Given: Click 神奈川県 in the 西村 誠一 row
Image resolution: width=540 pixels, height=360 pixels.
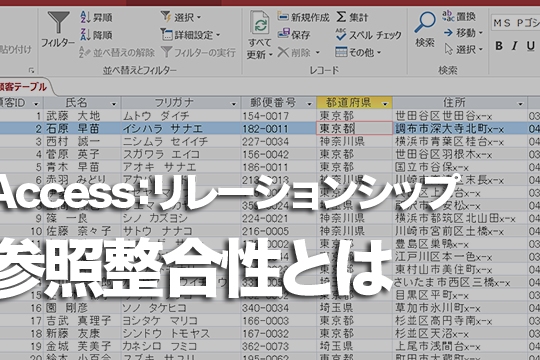Looking at the screenshot, I should coord(354,141).
